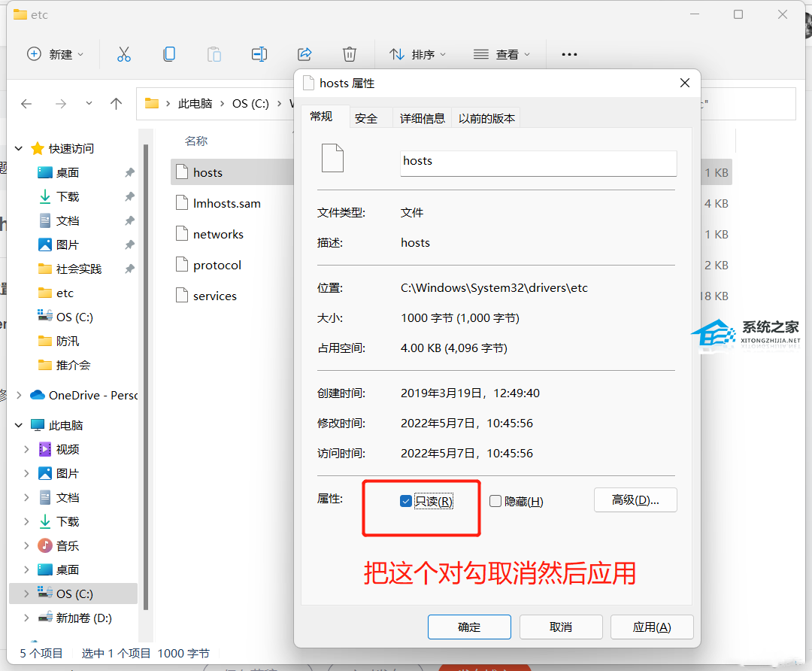Go up one folder with Up arrow
Viewport: 812px width, 671px height.
pyautogui.click(x=116, y=104)
